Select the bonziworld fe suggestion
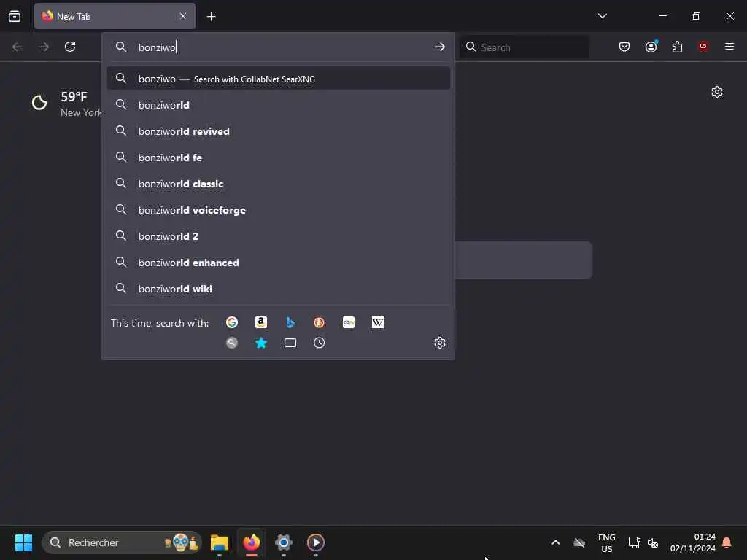This screenshot has width=747, height=560. pyautogui.click(x=278, y=157)
